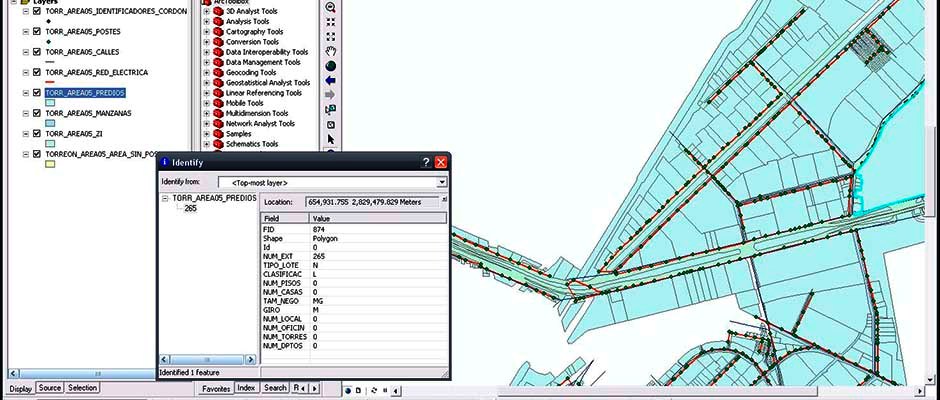940x400 pixels.
Task: Toggle TORR_AREA05_MANZANAS layer checkbox
Action: point(37,113)
